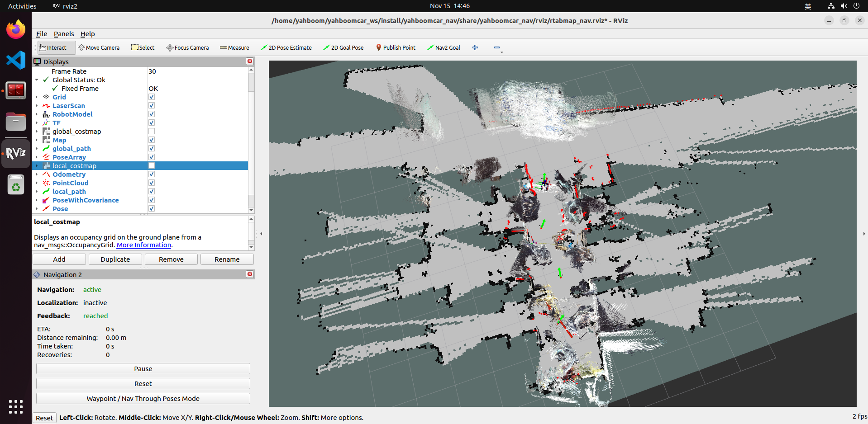Close the Navigation 2 panel
Screen dimensions: 868x424
tap(250, 274)
